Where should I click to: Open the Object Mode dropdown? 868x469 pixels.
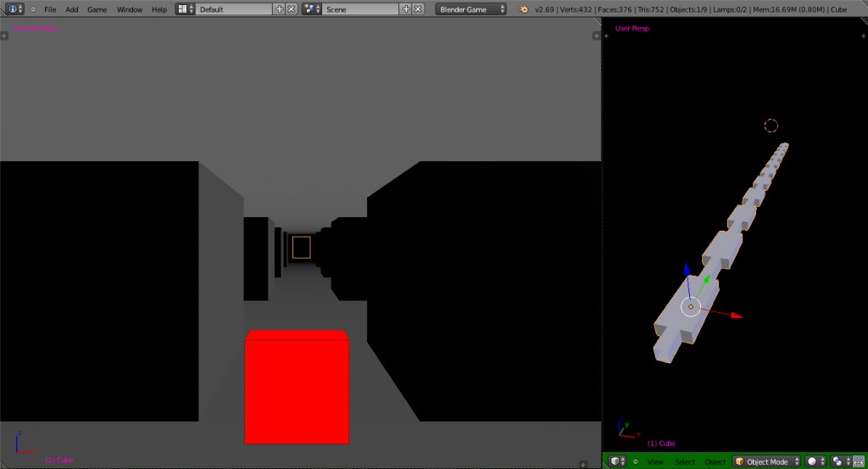pyautogui.click(x=766, y=461)
